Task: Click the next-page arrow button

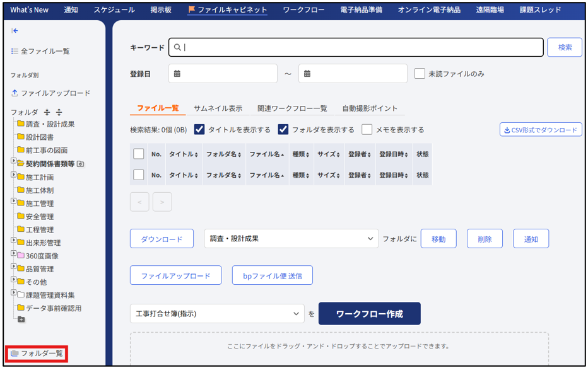Action: click(162, 202)
